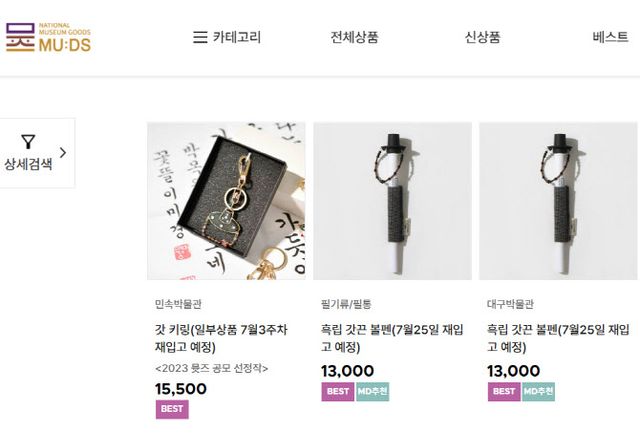This screenshot has height=437, width=640.
Task: Click the 갓 키링 product title link
Action: click(x=221, y=338)
